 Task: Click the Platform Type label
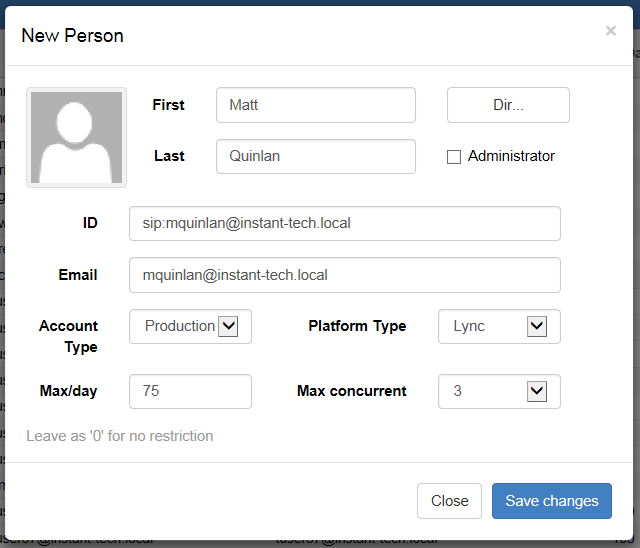point(357,326)
